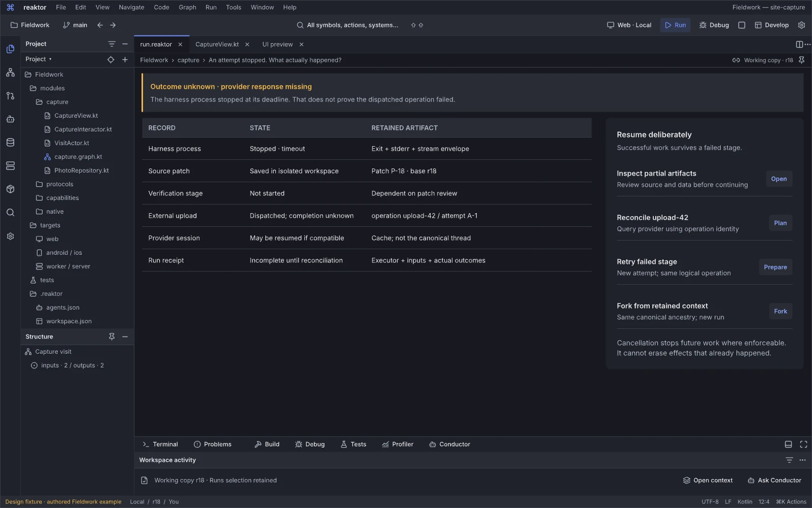Screen dimensions: 812x508
Task: Open the structure hierarchy sidebar icon
Action: tap(10, 73)
